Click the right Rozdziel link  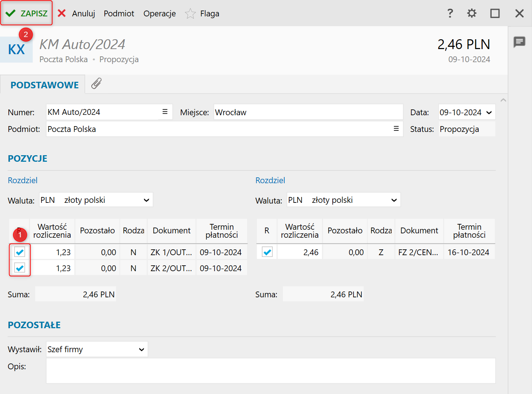pos(270,180)
